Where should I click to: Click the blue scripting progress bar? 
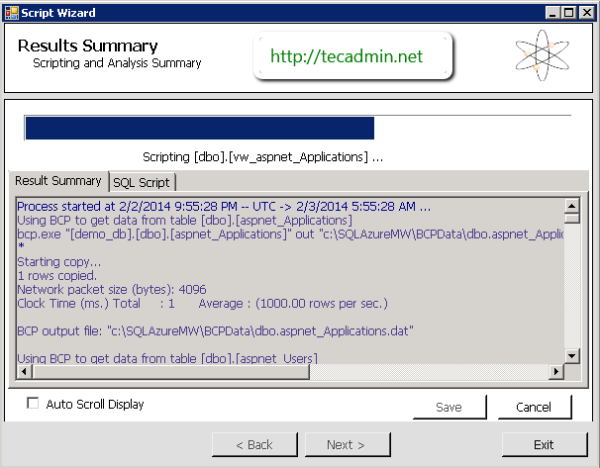pyautogui.click(x=199, y=128)
